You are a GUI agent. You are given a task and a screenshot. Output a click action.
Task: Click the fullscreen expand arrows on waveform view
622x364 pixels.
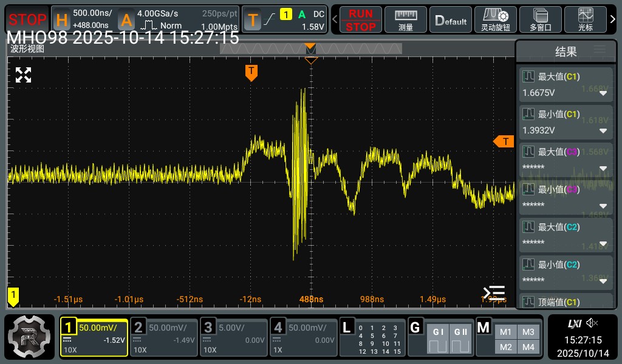click(23, 75)
